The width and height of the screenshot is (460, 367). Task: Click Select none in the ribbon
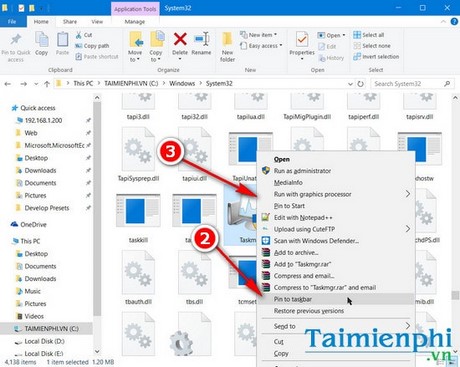[x=372, y=46]
